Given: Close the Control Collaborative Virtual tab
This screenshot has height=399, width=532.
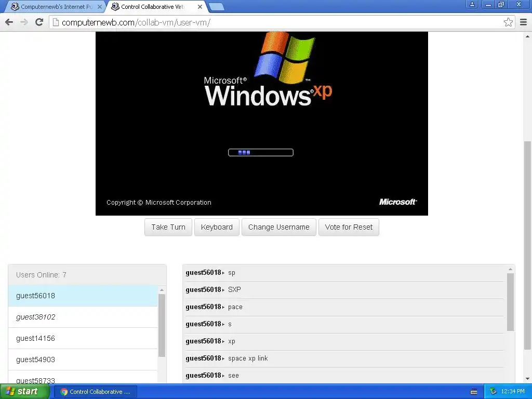Looking at the screenshot, I should coord(200,7).
